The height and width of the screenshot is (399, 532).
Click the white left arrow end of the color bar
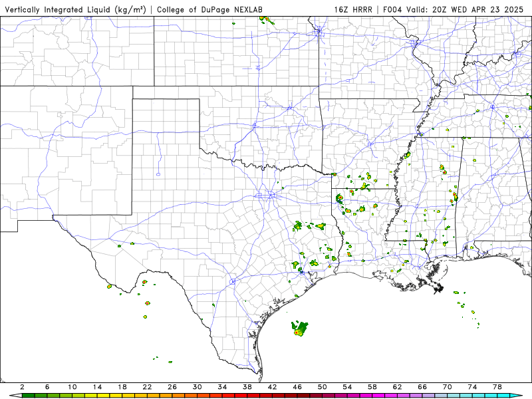click(15, 396)
